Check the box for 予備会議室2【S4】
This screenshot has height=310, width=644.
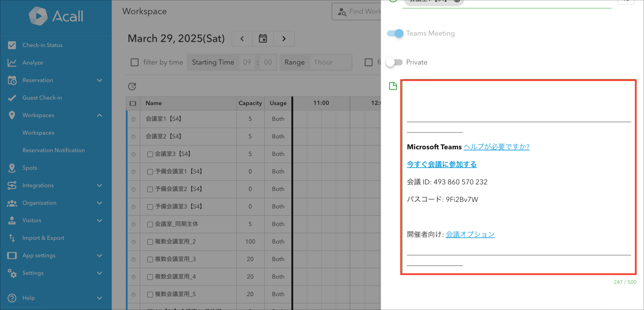[150, 189]
